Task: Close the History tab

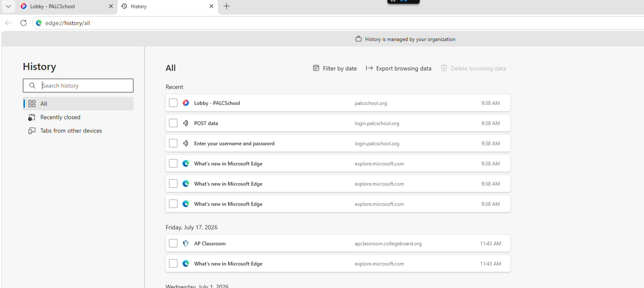Action: pyautogui.click(x=211, y=6)
